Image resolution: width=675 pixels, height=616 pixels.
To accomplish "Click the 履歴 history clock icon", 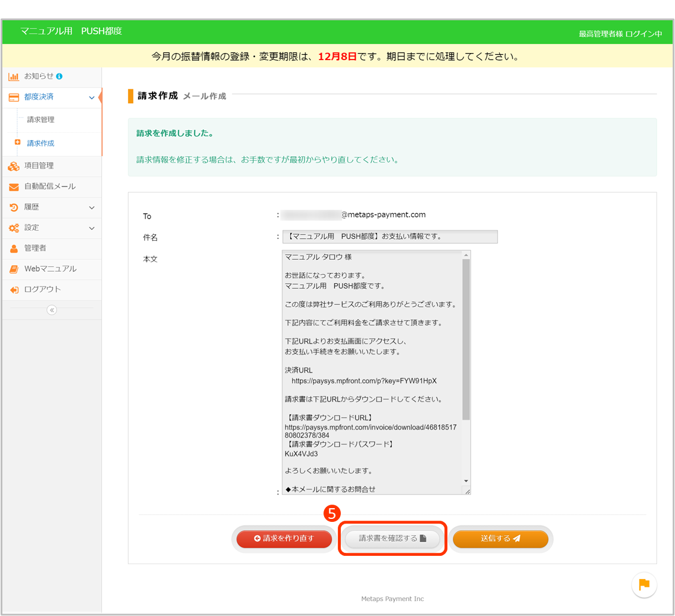I will (14, 207).
